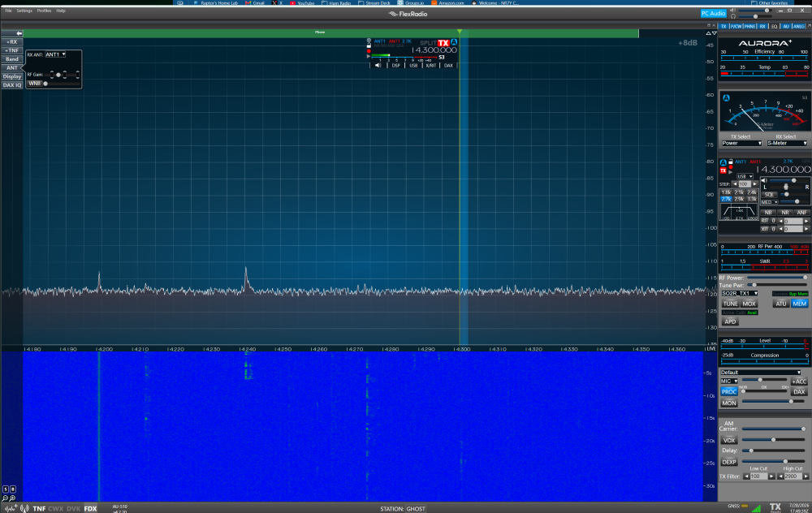The height and width of the screenshot is (513, 812).
Task: Adjust the Tune Pwr slider
Action: coord(777,285)
